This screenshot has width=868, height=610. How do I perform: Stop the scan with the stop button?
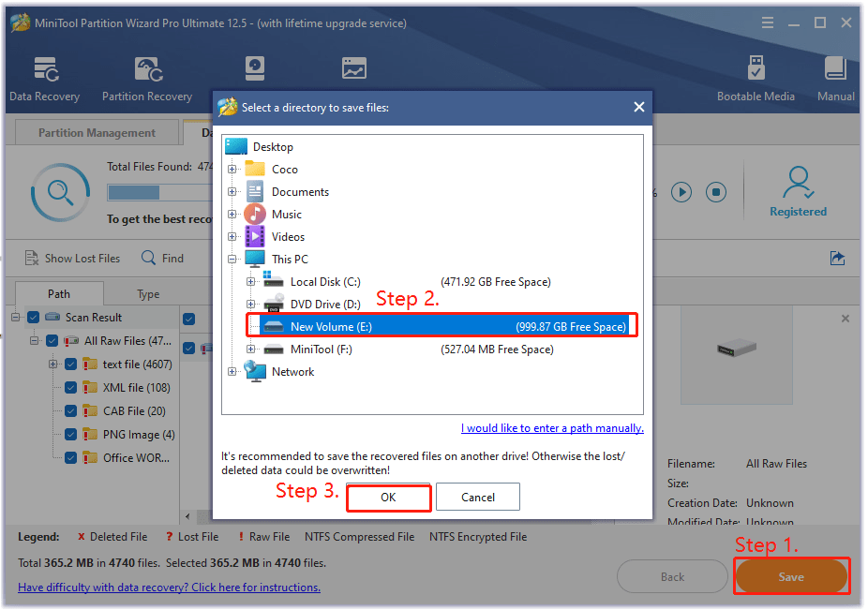[715, 191]
